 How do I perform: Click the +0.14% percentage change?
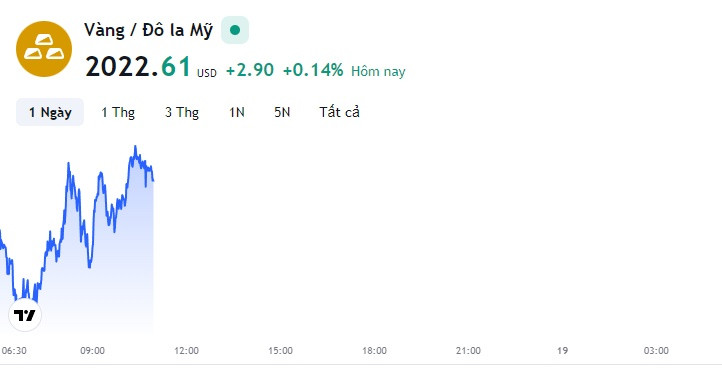(x=313, y=70)
